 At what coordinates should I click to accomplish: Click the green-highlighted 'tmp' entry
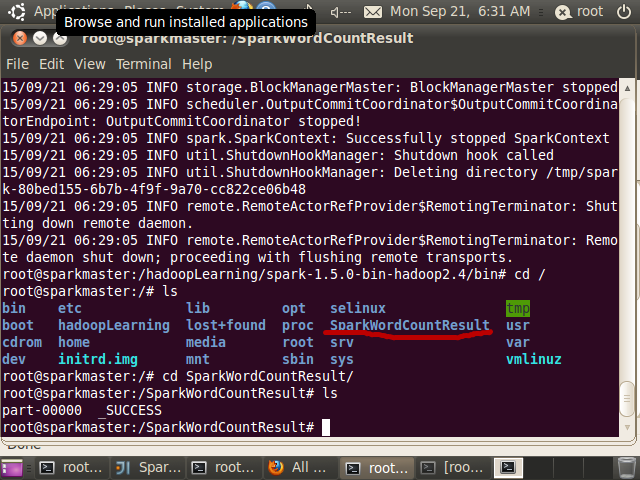[x=518, y=309]
